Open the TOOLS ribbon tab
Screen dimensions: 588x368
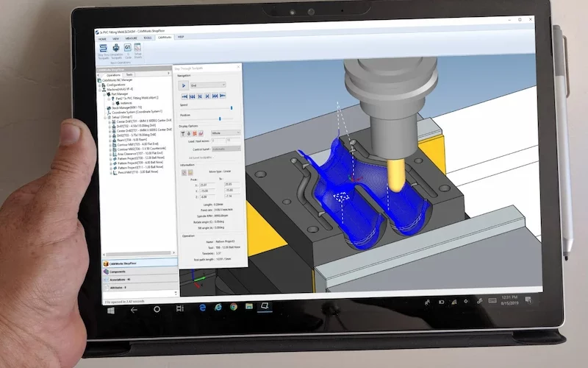(x=148, y=38)
